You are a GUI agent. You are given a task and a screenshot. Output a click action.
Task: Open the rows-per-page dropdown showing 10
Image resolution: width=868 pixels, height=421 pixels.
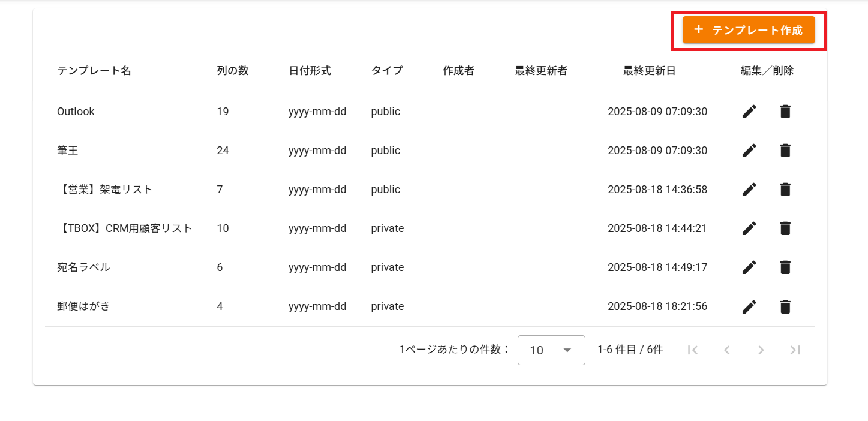[551, 350]
